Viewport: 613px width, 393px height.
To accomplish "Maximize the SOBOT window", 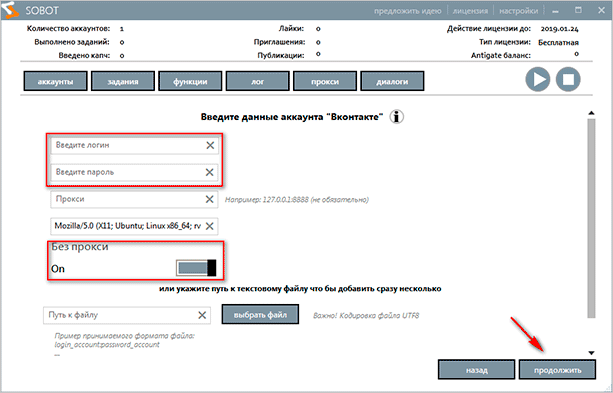I will click(579, 10).
